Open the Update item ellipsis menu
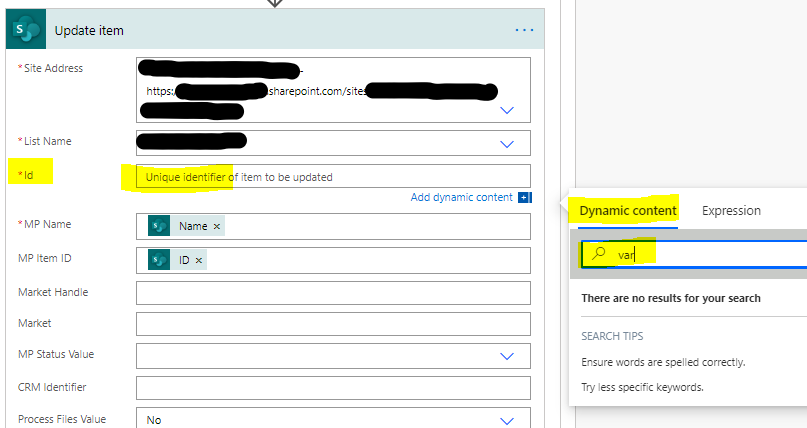The width and height of the screenshot is (807, 428). (x=524, y=30)
